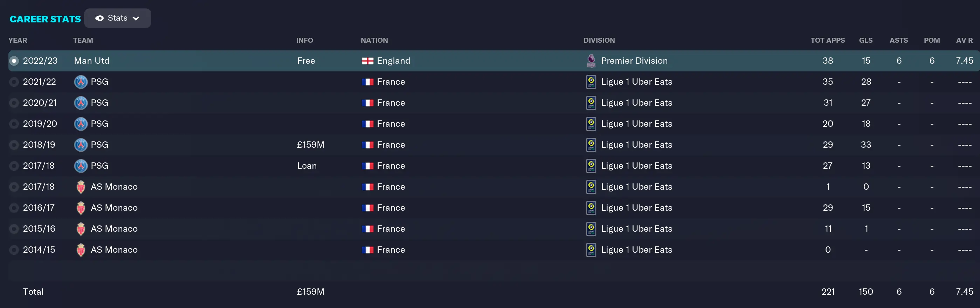Open the Ligue 1 Uber Eats 2018/19 link
980x308 pixels.
click(636, 145)
